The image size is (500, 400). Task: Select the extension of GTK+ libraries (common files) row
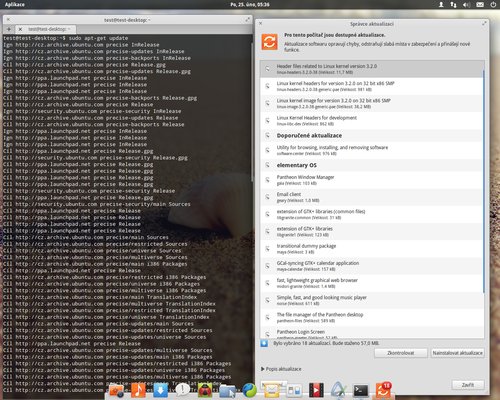coord(372,214)
